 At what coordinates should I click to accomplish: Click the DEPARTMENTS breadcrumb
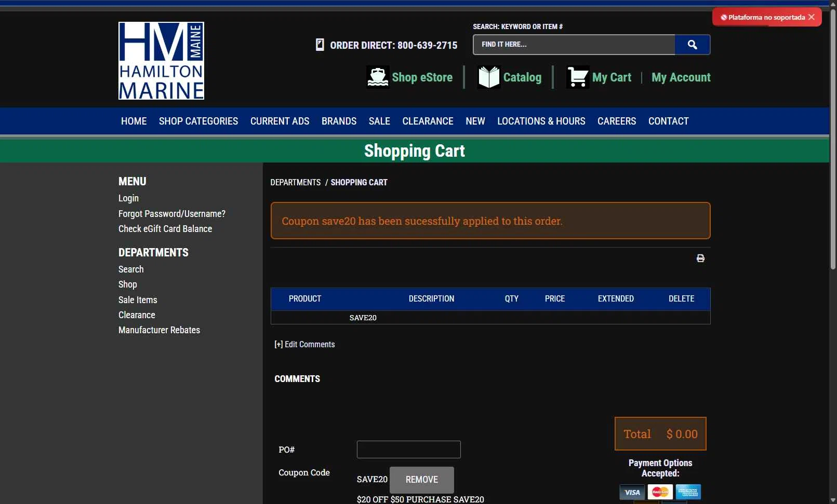pyautogui.click(x=295, y=182)
